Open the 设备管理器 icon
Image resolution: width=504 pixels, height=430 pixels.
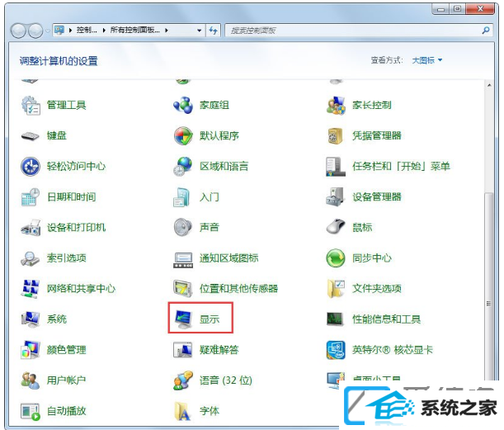(336, 196)
